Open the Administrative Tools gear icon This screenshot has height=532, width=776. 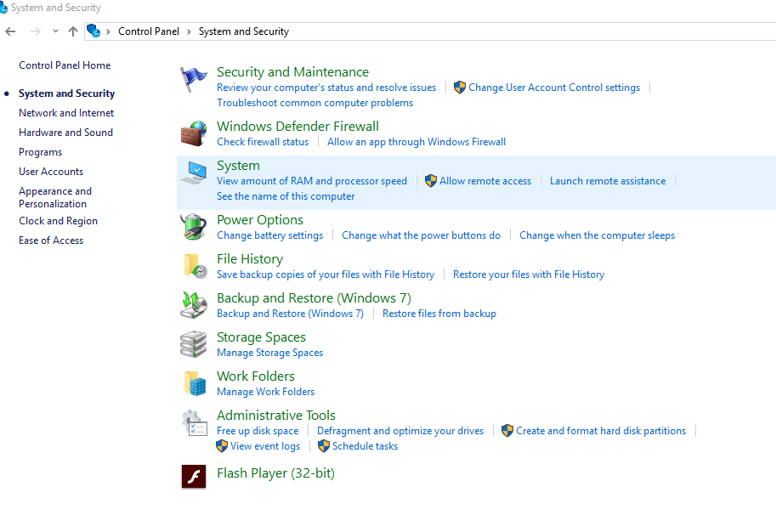194,423
